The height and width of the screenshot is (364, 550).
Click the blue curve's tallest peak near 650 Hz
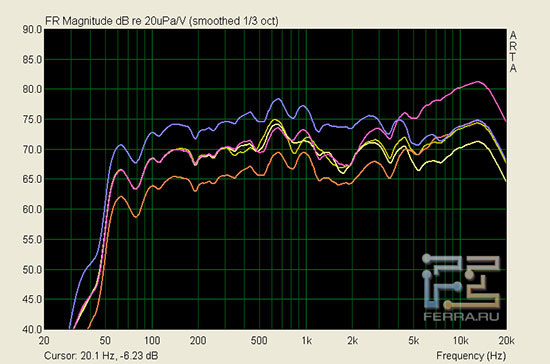pos(278,99)
